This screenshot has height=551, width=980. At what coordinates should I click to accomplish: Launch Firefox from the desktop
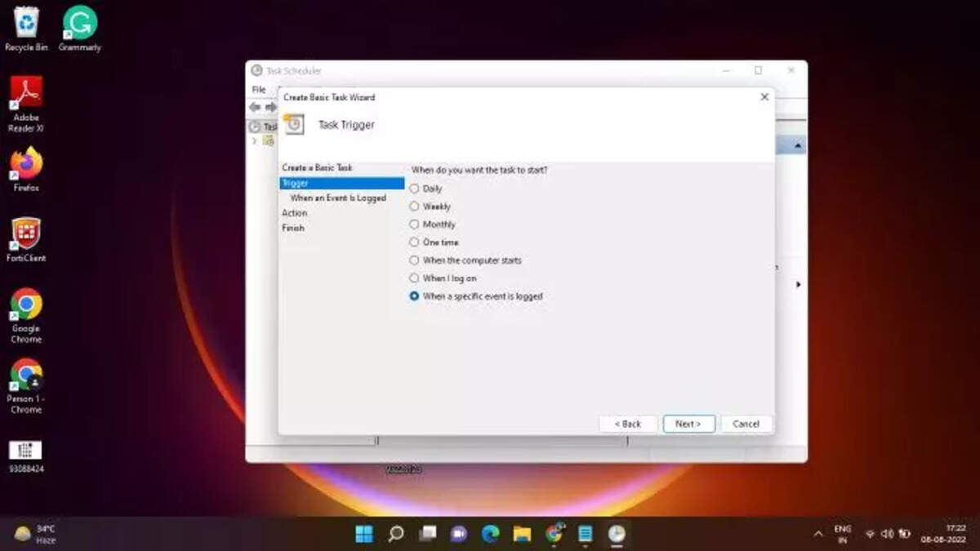pyautogui.click(x=26, y=170)
